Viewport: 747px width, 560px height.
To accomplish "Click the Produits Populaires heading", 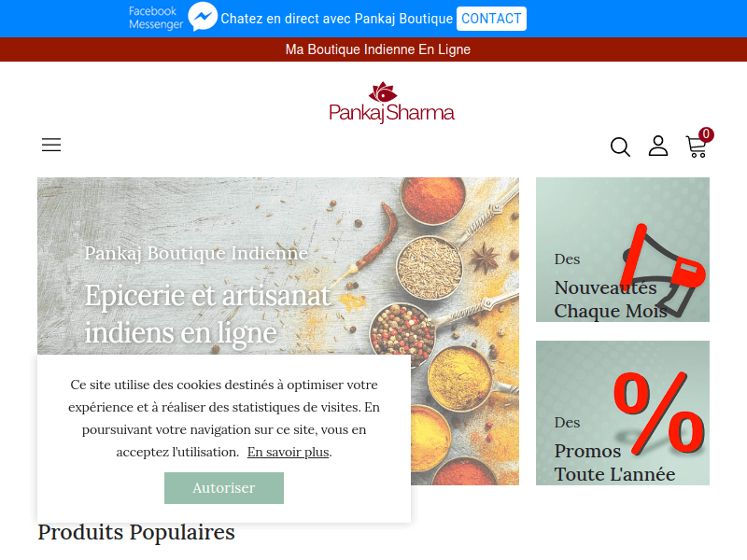I will [136, 532].
